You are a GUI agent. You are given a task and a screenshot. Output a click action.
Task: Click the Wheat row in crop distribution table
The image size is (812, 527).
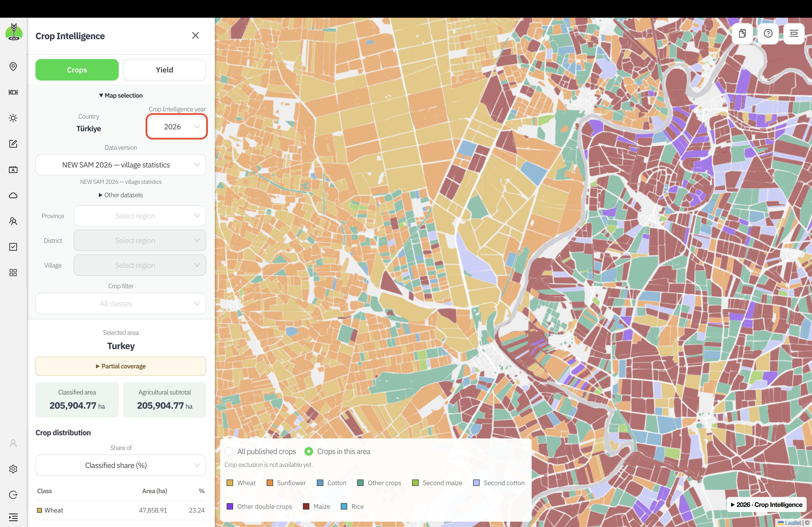121,510
